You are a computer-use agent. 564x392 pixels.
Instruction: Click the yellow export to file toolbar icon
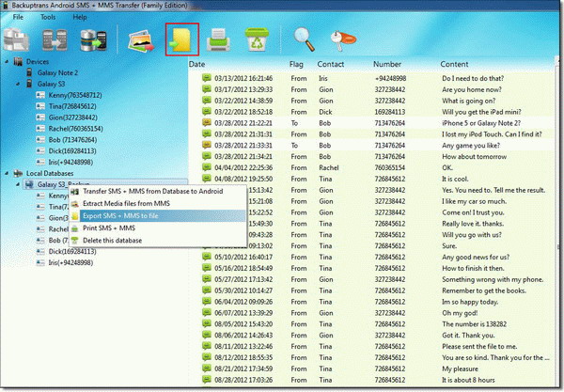point(182,39)
